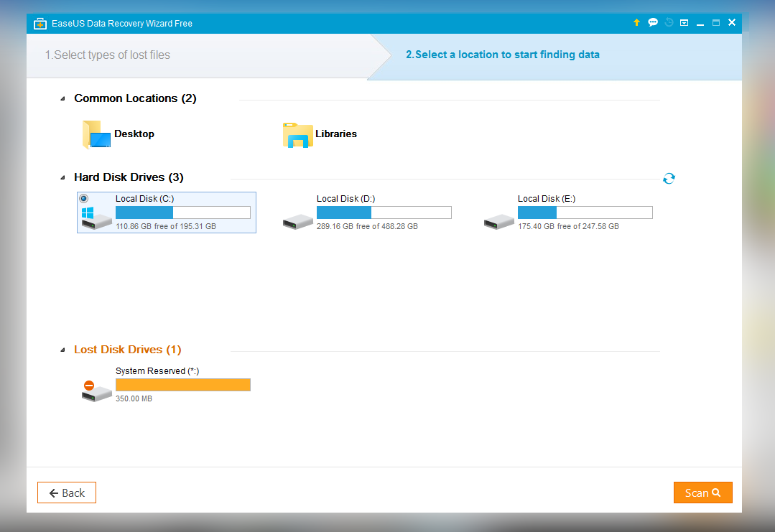
Task: Select the Local Disk (C:) radio button
Action: (x=84, y=199)
